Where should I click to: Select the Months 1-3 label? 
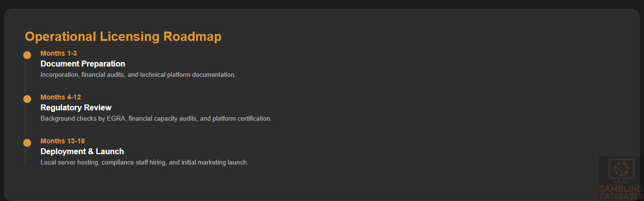point(59,53)
